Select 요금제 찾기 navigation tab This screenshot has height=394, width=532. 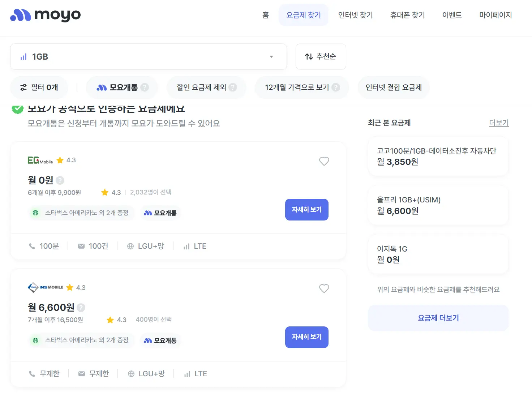(x=304, y=15)
